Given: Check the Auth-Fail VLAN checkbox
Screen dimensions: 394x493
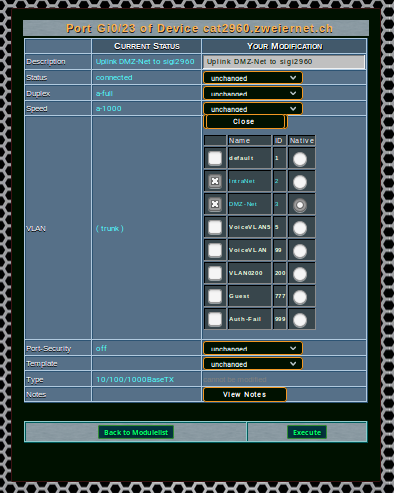Looking at the screenshot, I should pyautogui.click(x=215, y=319).
